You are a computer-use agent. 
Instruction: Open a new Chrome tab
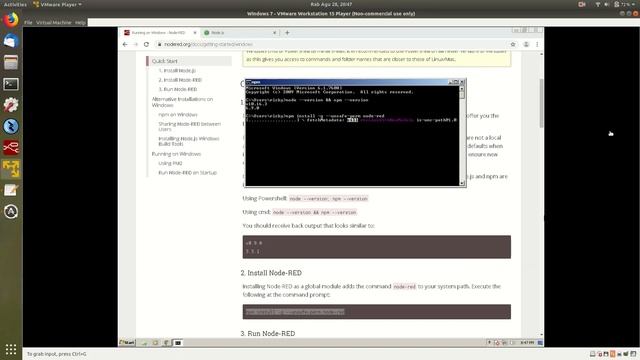coord(287,33)
